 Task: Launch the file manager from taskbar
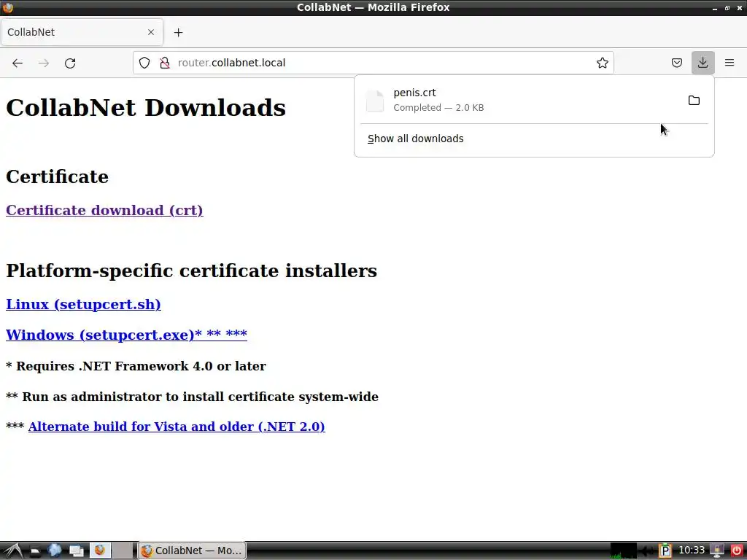coord(35,551)
